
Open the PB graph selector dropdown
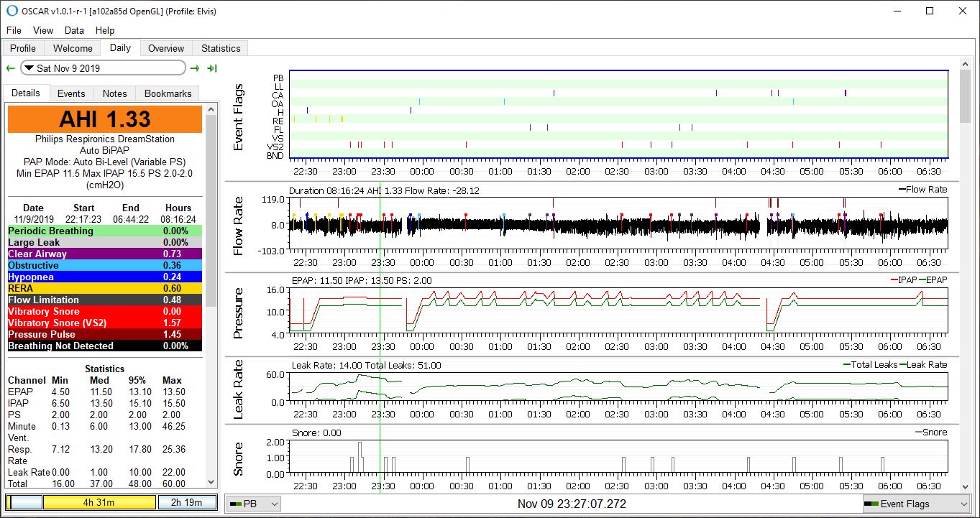254,504
